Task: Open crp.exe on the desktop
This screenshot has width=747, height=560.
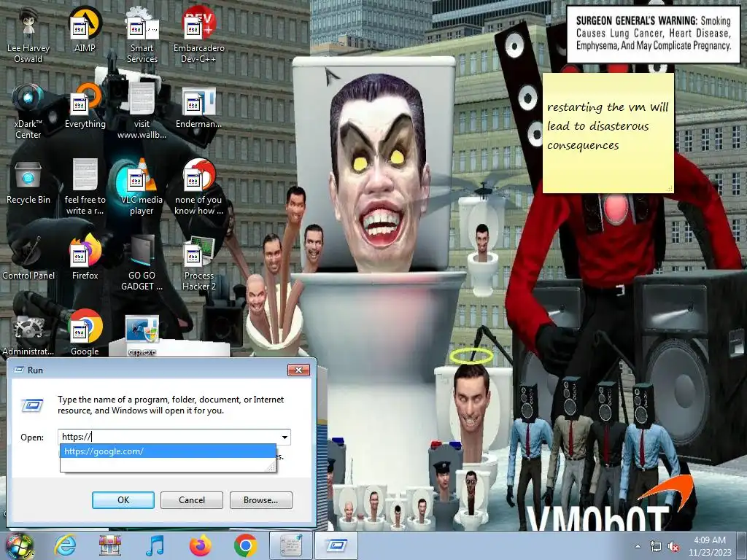Action: click(x=142, y=334)
